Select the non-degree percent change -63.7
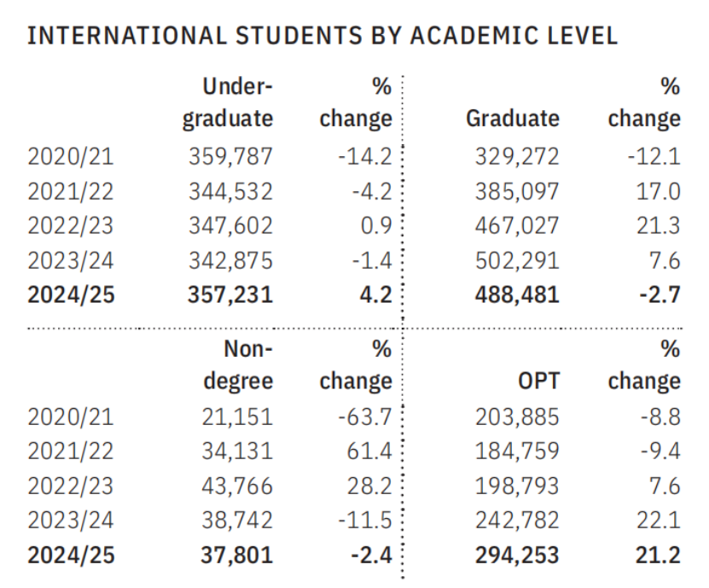Viewport: 709px width, 588px height. (x=363, y=417)
